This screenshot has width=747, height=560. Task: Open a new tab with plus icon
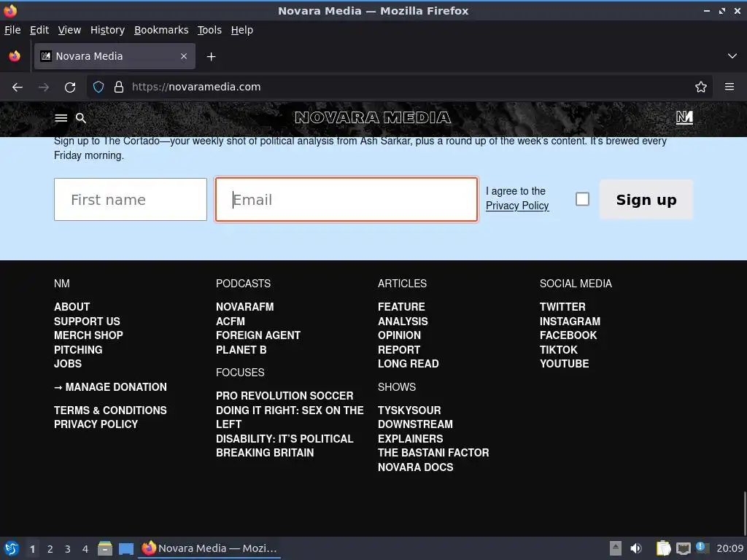(211, 57)
